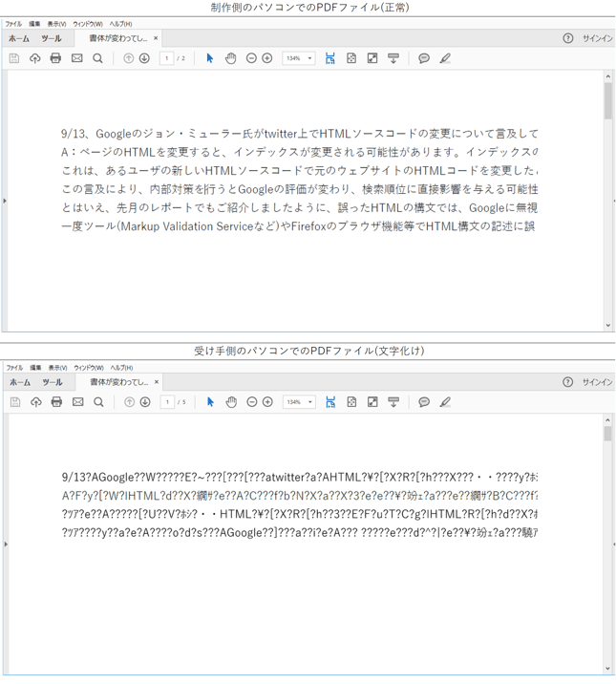Viewport: 616px width, 684px height.
Task: Click scroll down arrow in top window
Action: [608, 326]
